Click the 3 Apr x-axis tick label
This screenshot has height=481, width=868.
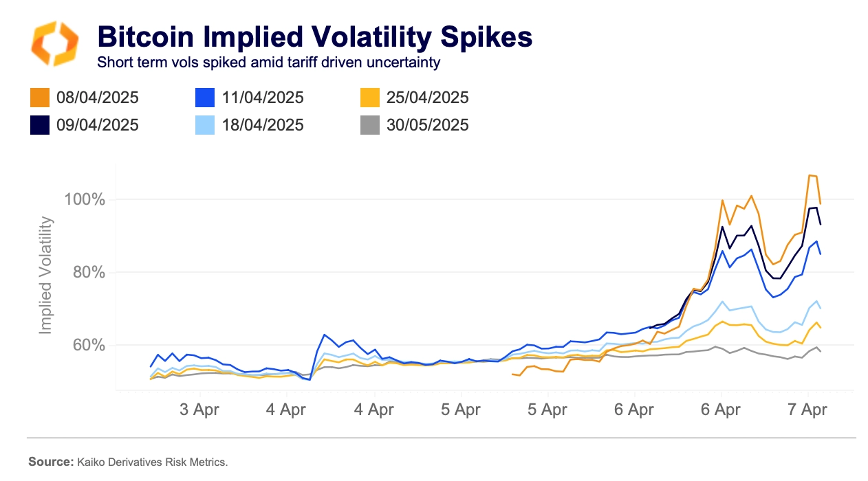(x=200, y=410)
